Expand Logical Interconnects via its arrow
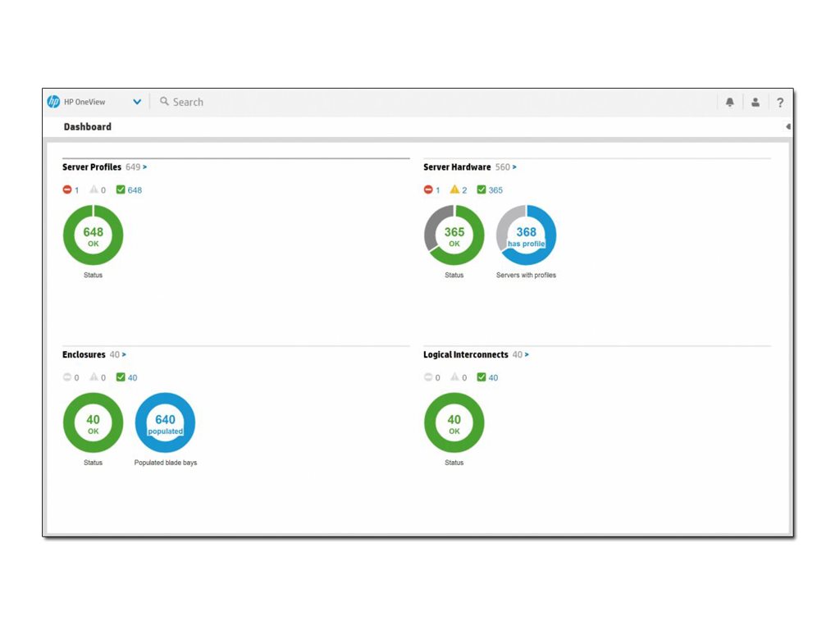 526,354
